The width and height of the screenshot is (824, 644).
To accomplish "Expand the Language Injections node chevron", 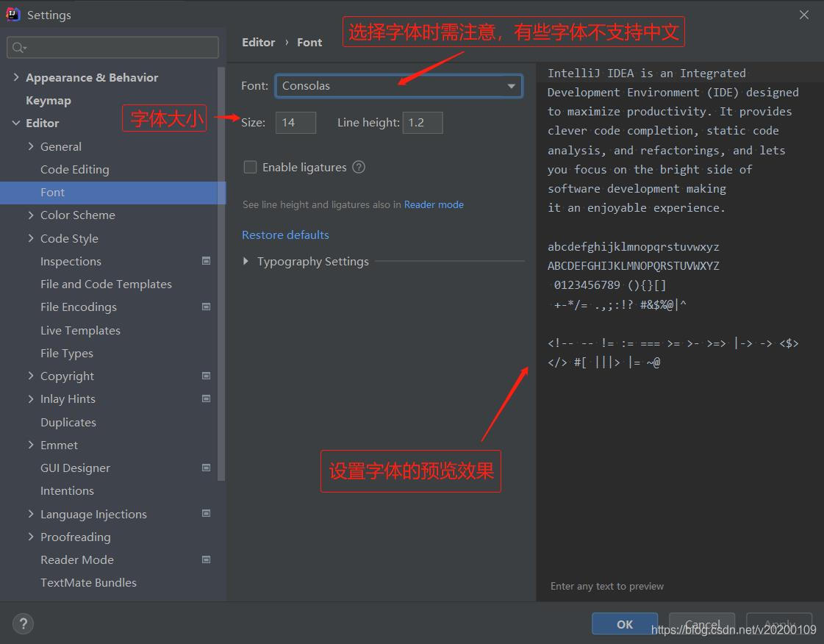I will coord(30,514).
